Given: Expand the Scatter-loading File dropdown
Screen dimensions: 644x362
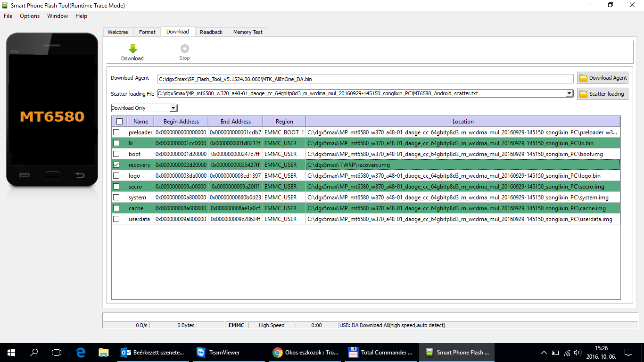Looking at the screenshot, I should [x=570, y=93].
